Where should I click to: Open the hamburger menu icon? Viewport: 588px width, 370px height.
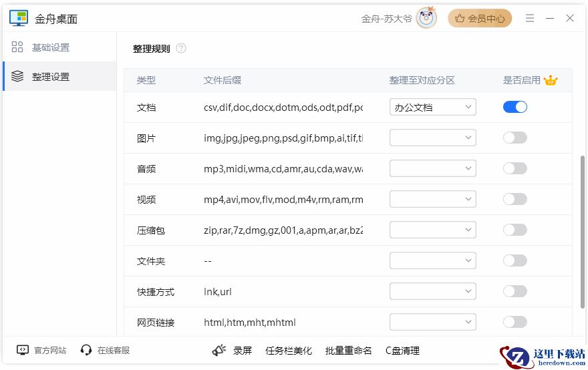pos(529,18)
